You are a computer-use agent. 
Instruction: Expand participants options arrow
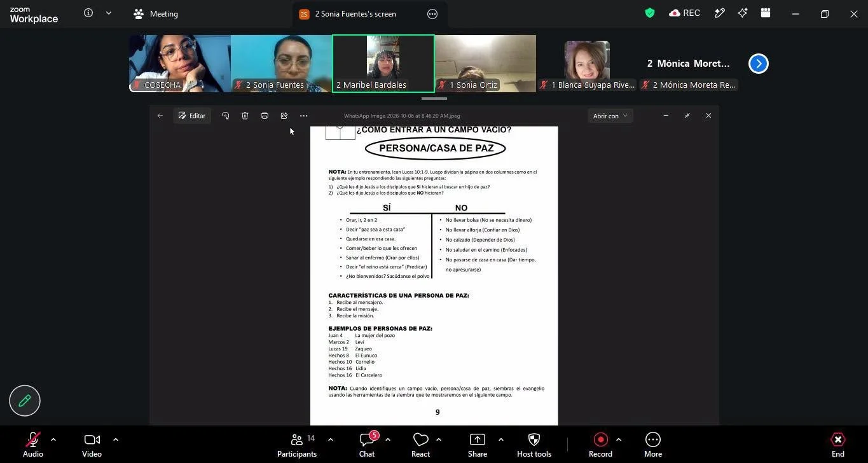331,439
